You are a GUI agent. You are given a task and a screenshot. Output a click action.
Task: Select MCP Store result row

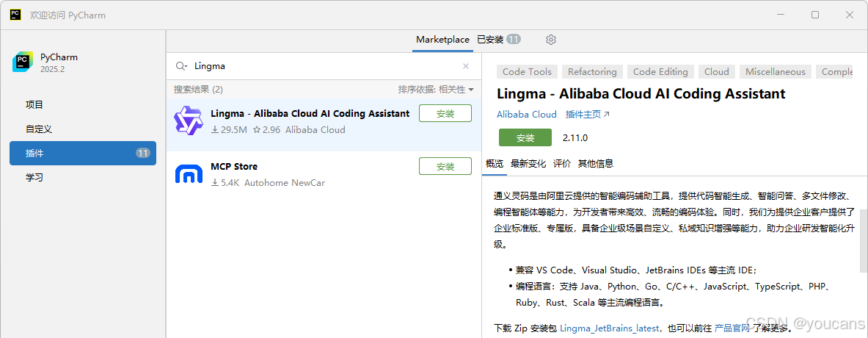pos(324,178)
